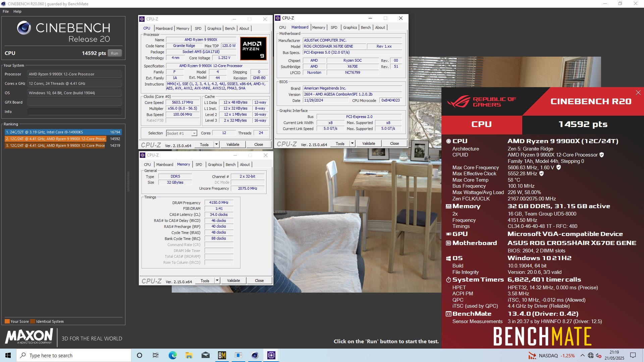
Task: Click the OS Windows icon in BenchMate panel
Action: pyautogui.click(x=448, y=258)
